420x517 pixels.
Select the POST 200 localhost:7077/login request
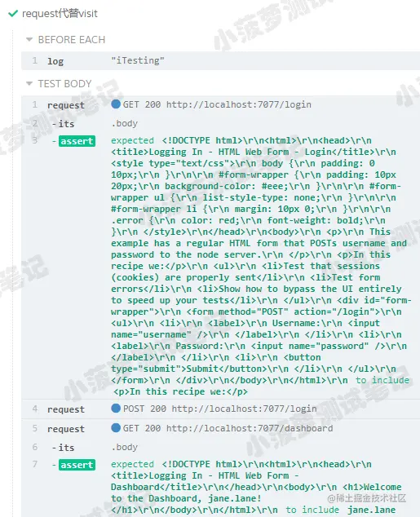pyautogui.click(x=220, y=409)
